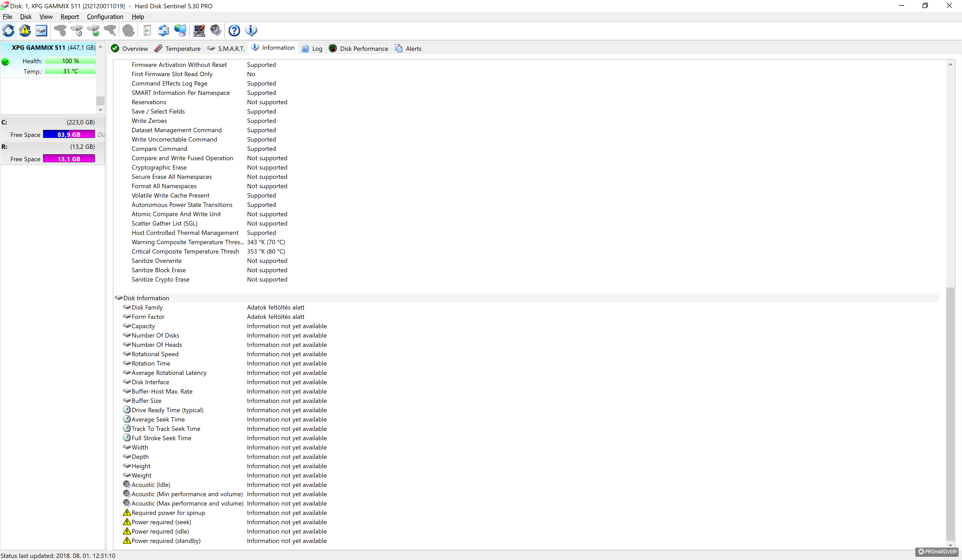962x560 pixels.
Task: Click the disk-with-clock test toolbar icon
Action: (77, 31)
